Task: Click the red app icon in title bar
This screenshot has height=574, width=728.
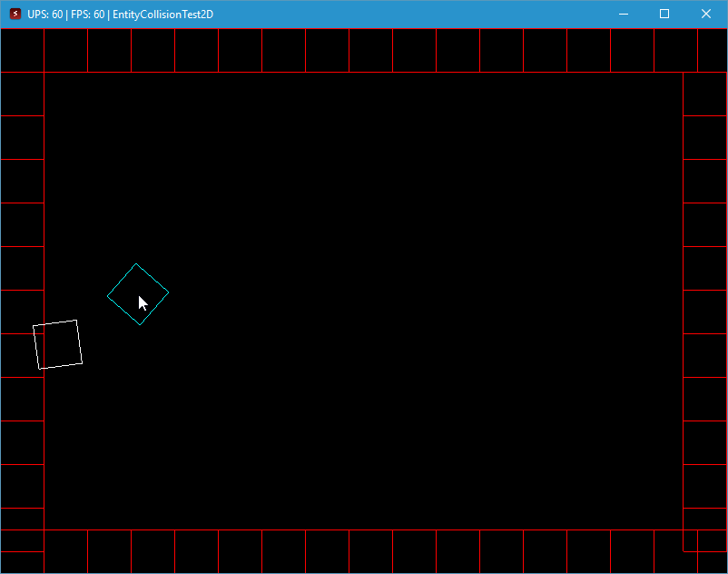Action: 15,14
